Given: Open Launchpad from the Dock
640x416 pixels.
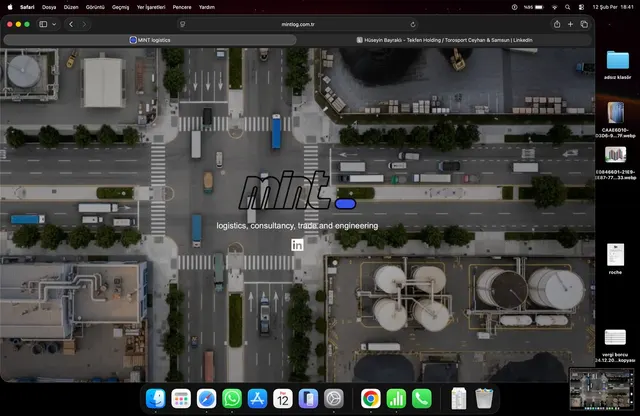Looking at the screenshot, I should (x=181, y=398).
